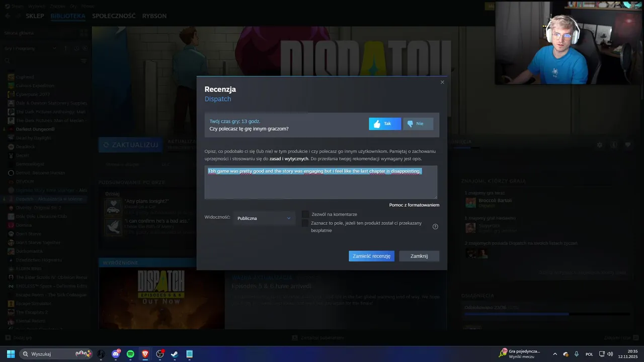Click the Windows Start button

[11, 354]
